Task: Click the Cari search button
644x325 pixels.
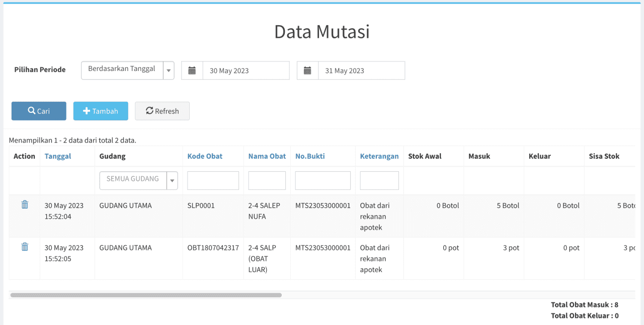Action: point(39,111)
